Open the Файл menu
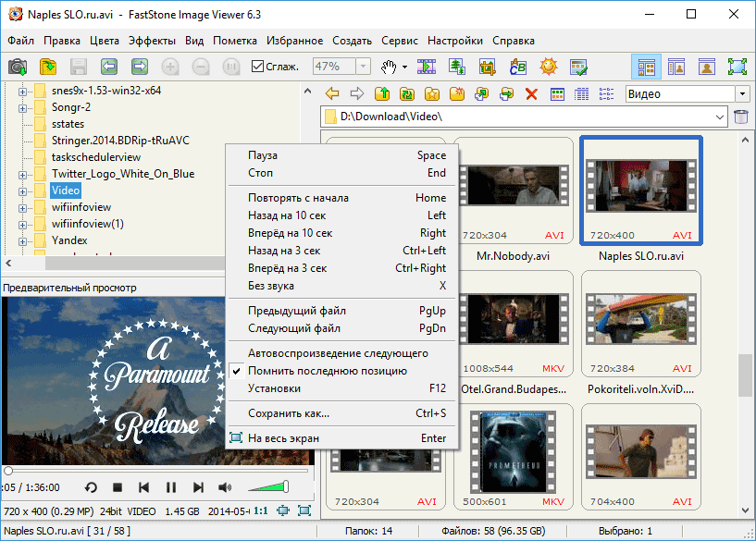Screen dimensions: 756x541 click(20, 41)
